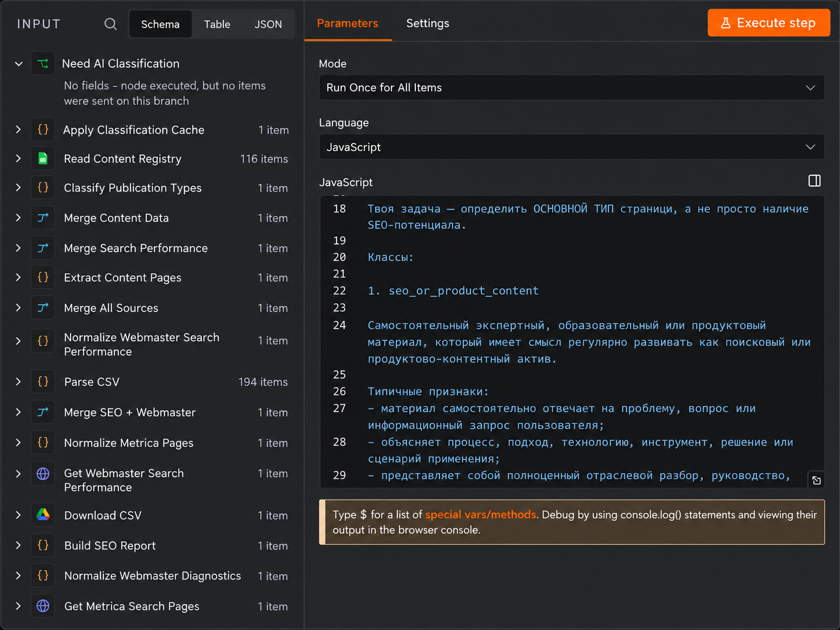Switch to the Schema view tab
The image size is (840, 630).
[160, 24]
